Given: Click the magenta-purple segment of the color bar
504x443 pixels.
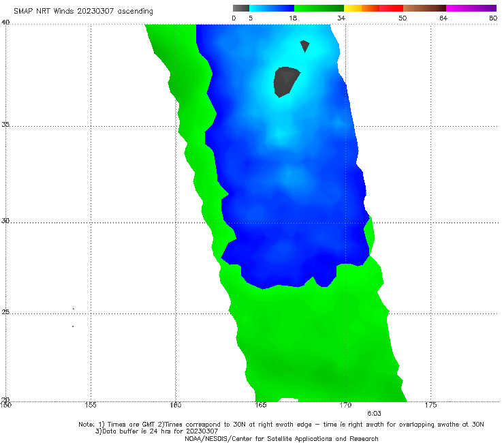Looking at the screenshot, I should tap(471, 8).
